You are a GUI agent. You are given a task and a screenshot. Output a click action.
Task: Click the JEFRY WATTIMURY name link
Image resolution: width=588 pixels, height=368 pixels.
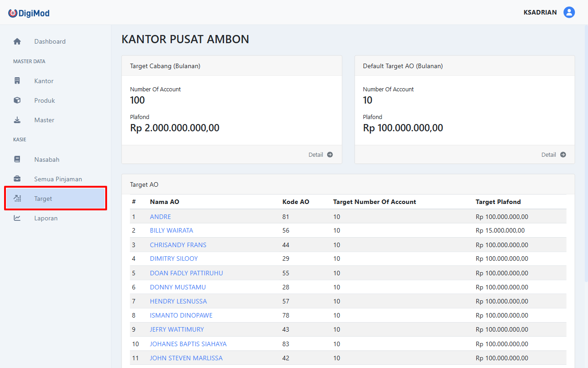(x=176, y=329)
